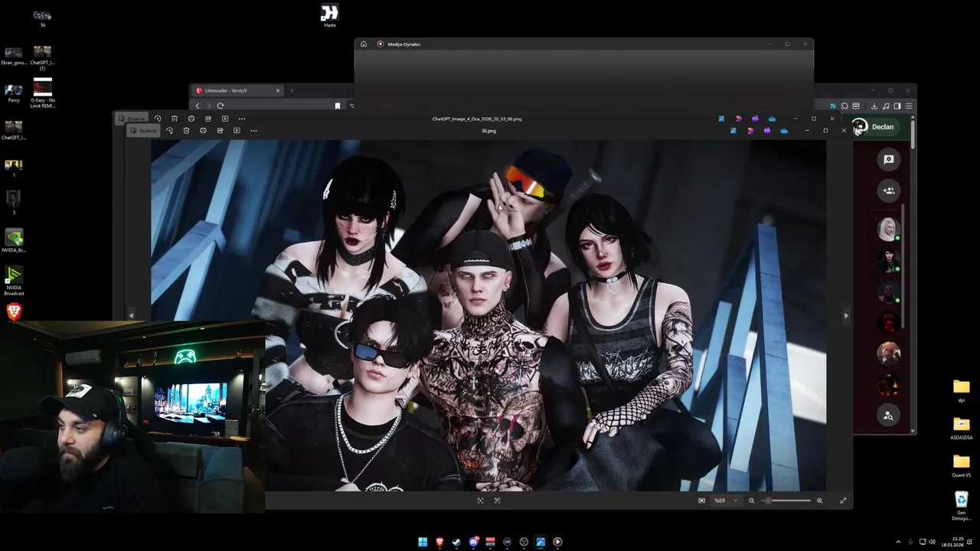Select Geri Dönüşüm recycle bin icon
The width and height of the screenshot is (980, 551).
click(962, 506)
